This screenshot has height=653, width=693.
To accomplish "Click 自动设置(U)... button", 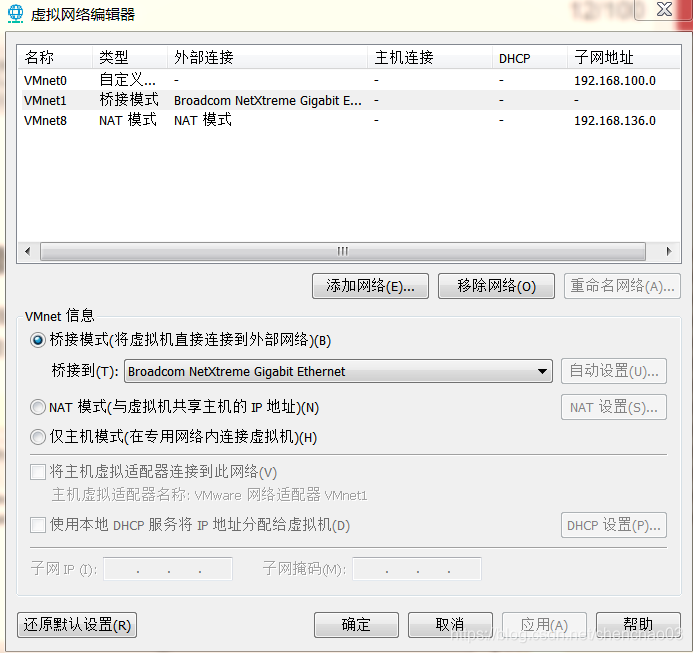I will (614, 371).
